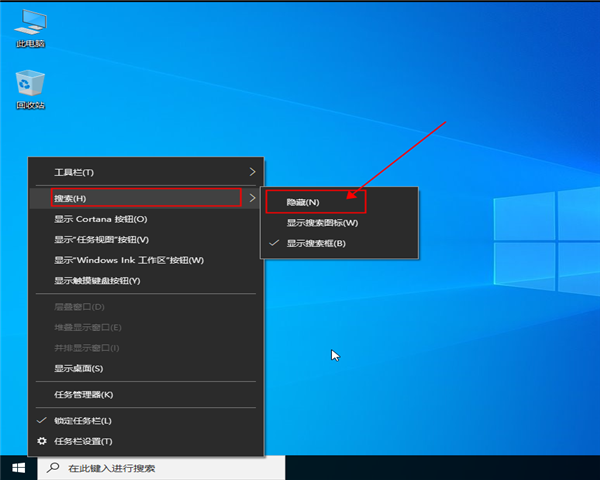This screenshot has height=480, width=600.
Task: Choose 显示桌面(S) menu entry
Action: 78,368
